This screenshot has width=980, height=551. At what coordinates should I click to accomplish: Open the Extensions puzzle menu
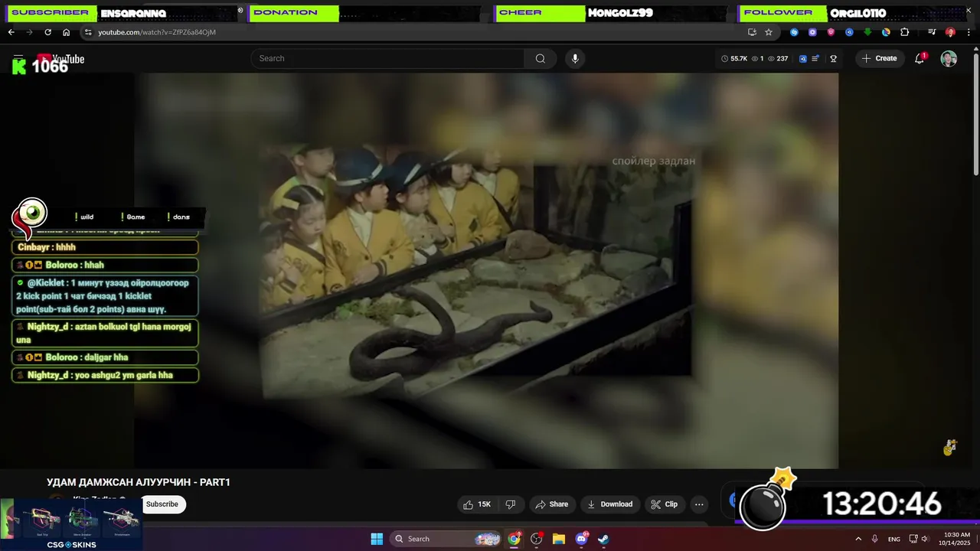(x=904, y=32)
